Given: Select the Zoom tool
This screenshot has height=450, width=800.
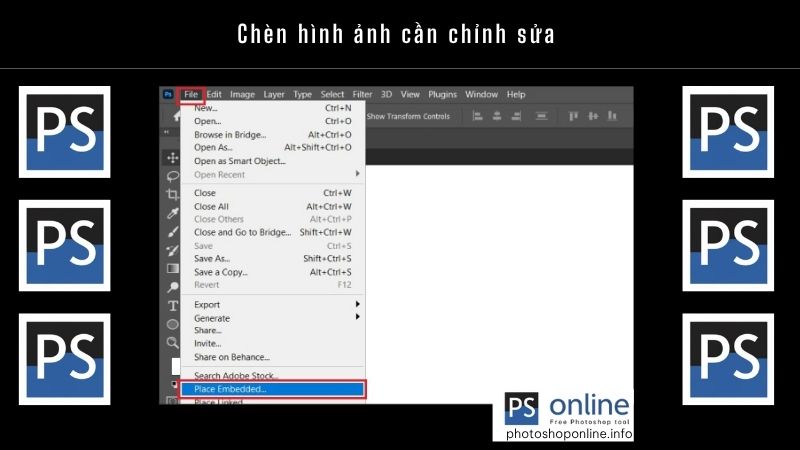Looking at the screenshot, I should click(172, 342).
